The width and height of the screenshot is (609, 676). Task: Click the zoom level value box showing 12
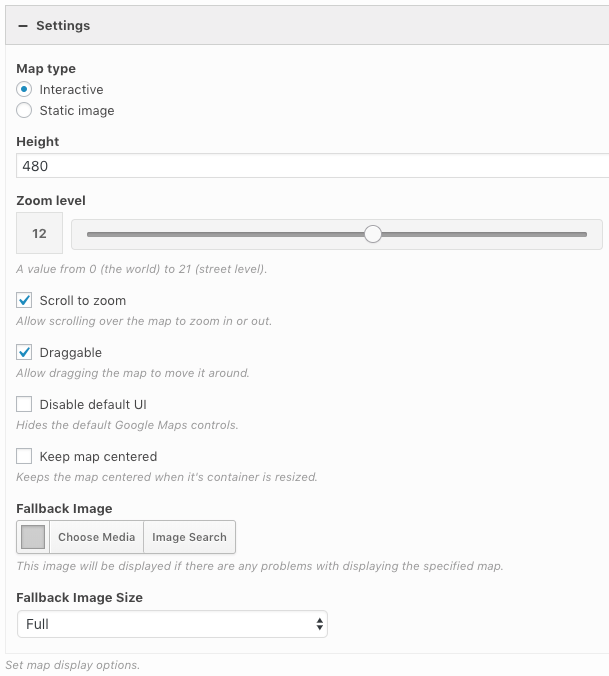[40, 234]
